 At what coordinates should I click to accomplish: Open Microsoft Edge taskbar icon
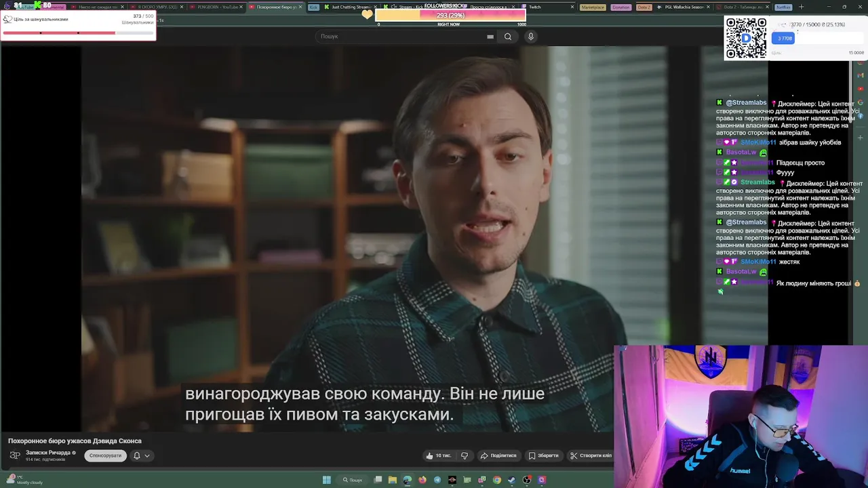click(407, 480)
